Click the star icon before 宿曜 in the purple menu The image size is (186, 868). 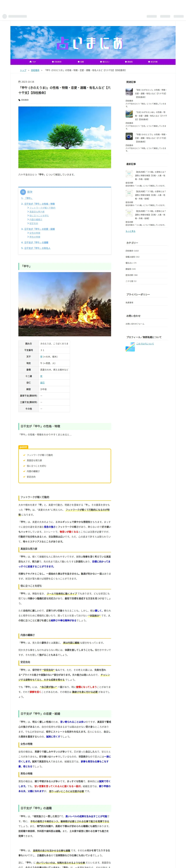tap(79, 62)
